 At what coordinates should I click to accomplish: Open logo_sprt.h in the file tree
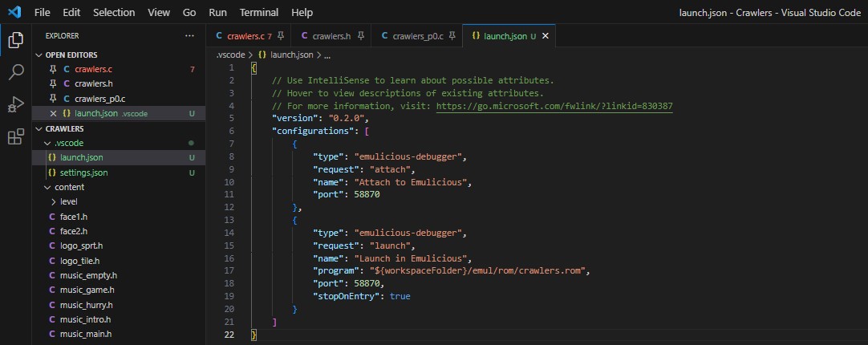pos(119,246)
